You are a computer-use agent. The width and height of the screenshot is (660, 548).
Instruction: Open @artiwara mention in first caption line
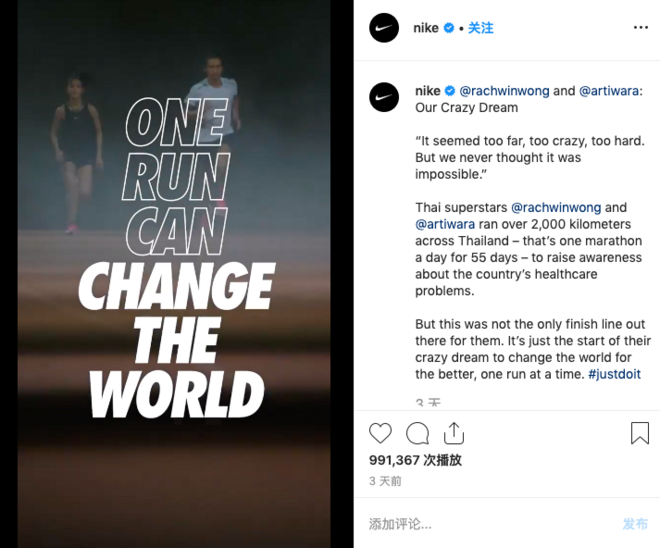(x=609, y=91)
